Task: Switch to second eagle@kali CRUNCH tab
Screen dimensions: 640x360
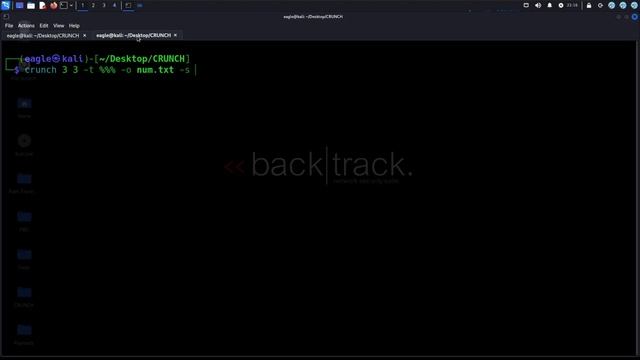Action: click(x=133, y=36)
